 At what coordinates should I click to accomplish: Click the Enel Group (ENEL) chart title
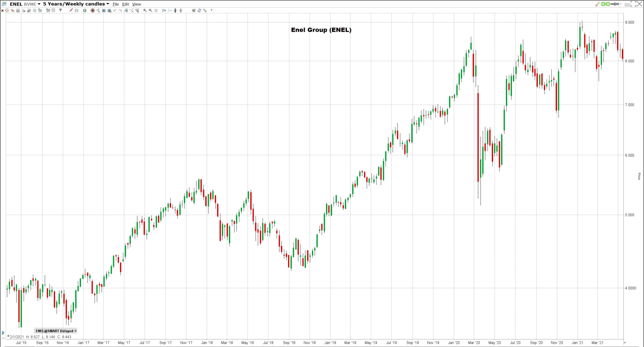click(x=321, y=30)
